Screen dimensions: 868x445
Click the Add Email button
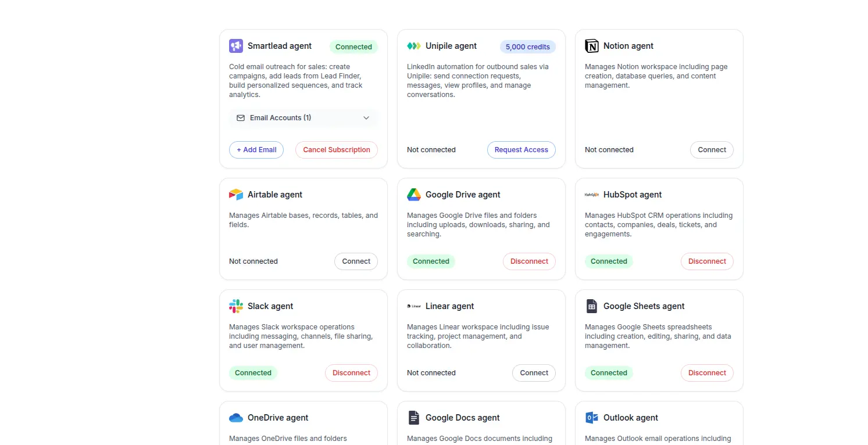pos(256,150)
